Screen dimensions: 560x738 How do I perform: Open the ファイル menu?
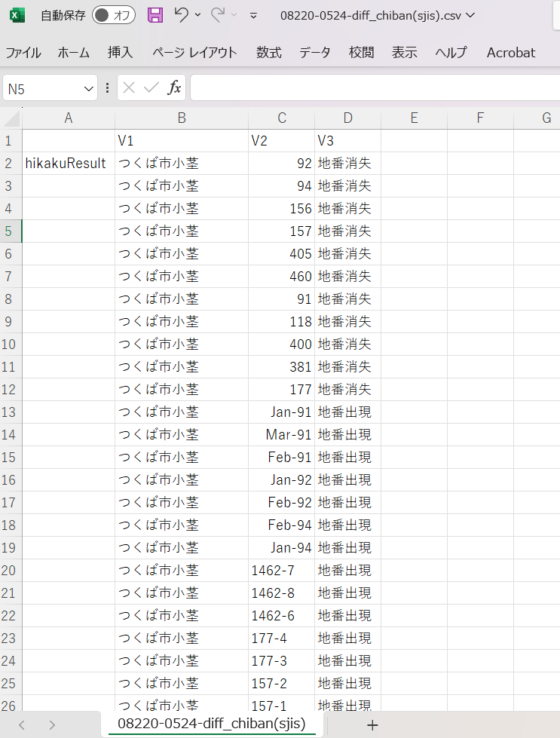click(23, 52)
